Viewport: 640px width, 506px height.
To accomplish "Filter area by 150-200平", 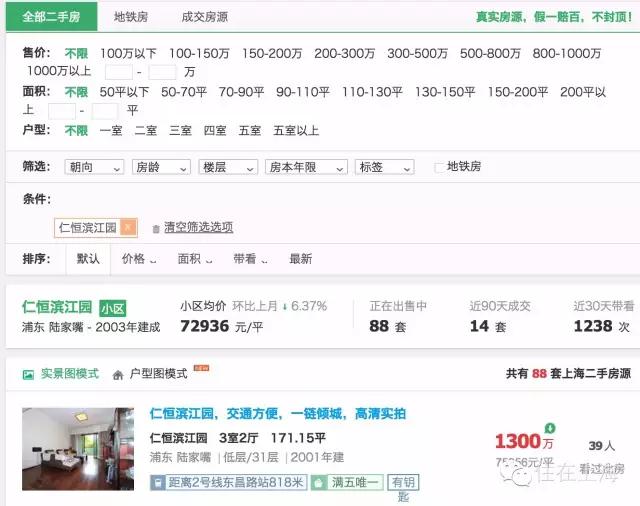I will pyautogui.click(x=518, y=92).
